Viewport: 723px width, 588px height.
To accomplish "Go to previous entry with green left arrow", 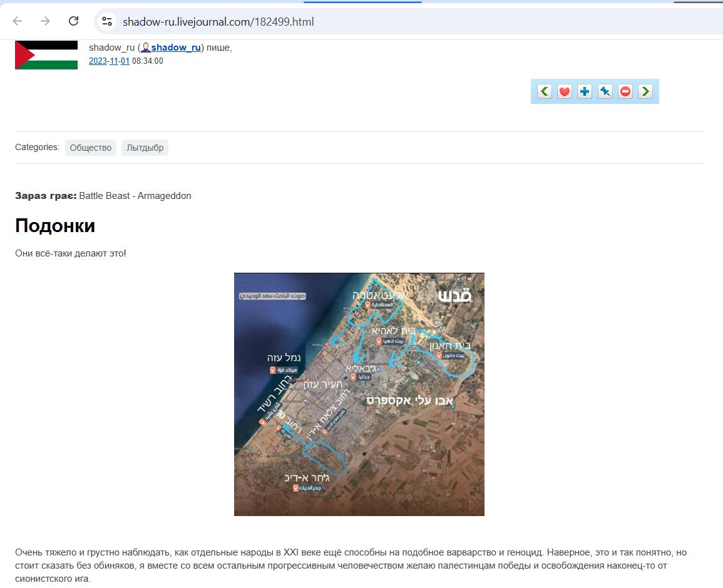I will point(545,92).
